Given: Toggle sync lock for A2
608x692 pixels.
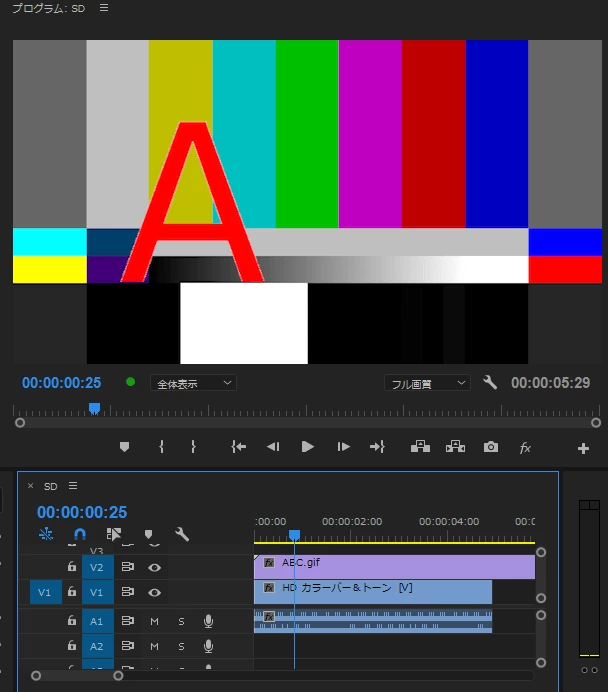Looking at the screenshot, I should [128, 646].
